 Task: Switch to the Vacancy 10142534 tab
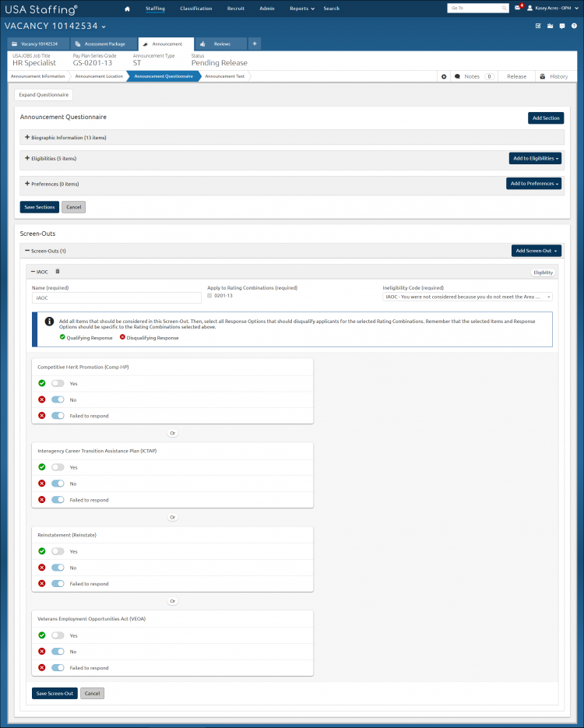click(x=38, y=44)
